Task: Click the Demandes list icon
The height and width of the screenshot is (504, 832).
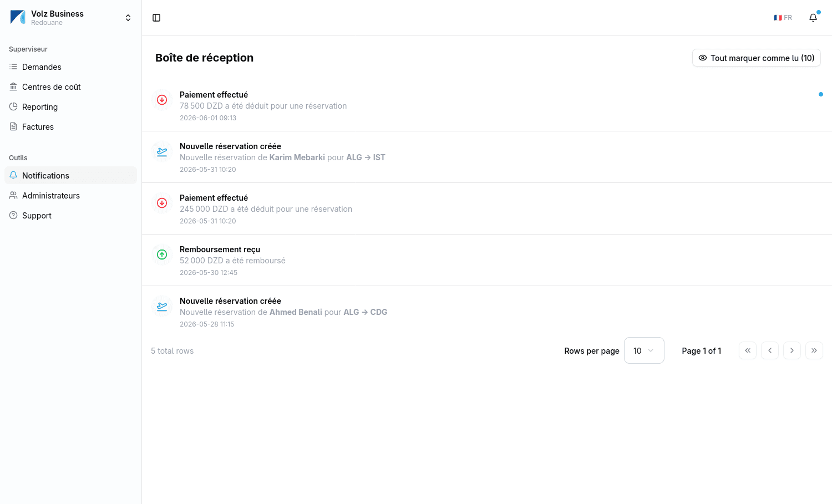Action: coord(13,67)
